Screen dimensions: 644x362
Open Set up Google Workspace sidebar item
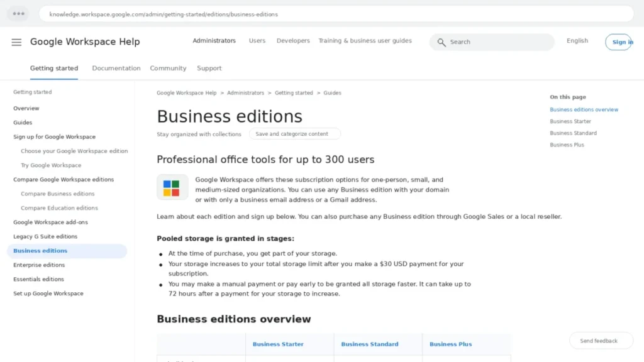[48, 293]
